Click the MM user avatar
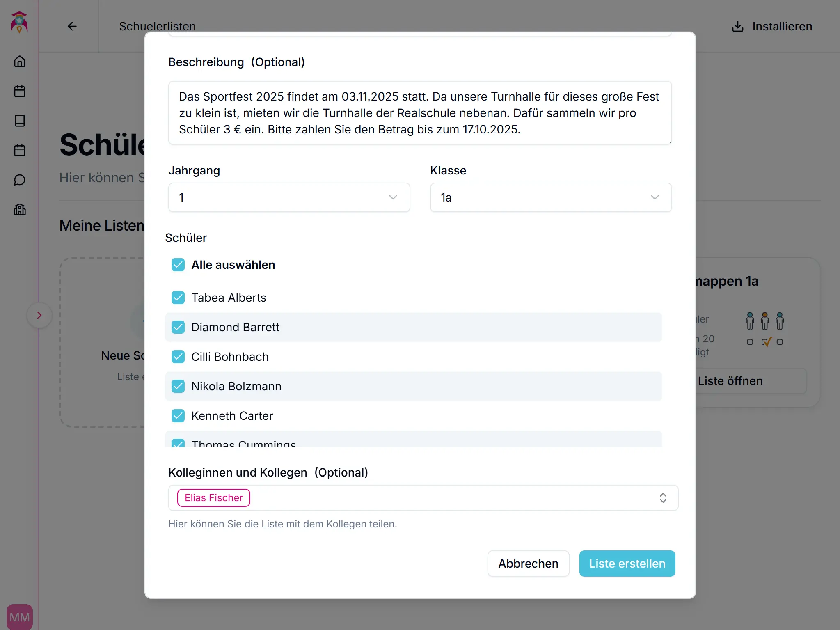This screenshot has width=840, height=630. click(x=20, y=616)
